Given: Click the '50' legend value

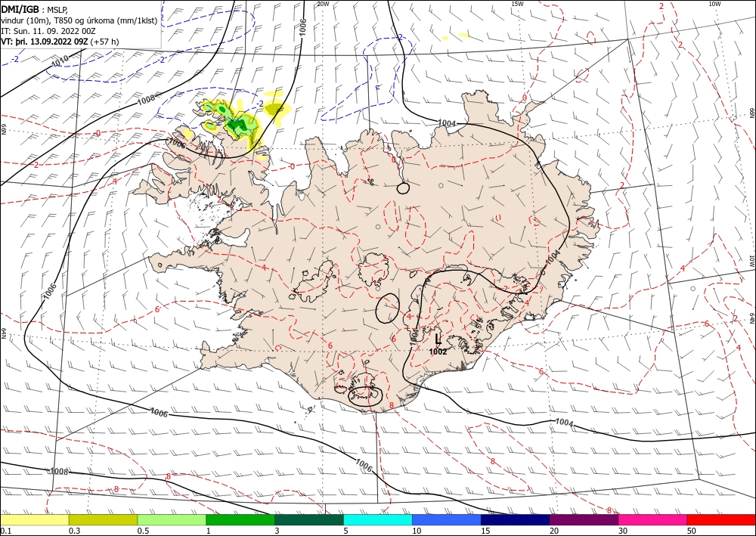Looking at the screenshot, I should point(692,531).
